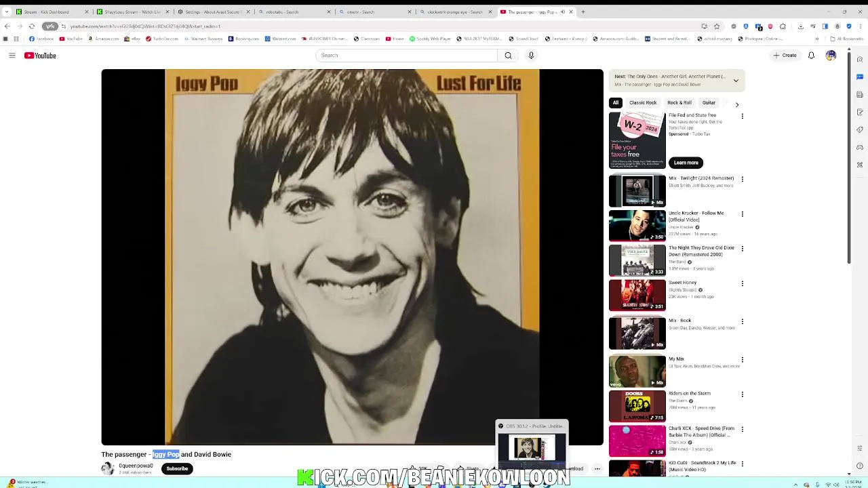Open options for Riders on the Storm

(x=742, y=394)
